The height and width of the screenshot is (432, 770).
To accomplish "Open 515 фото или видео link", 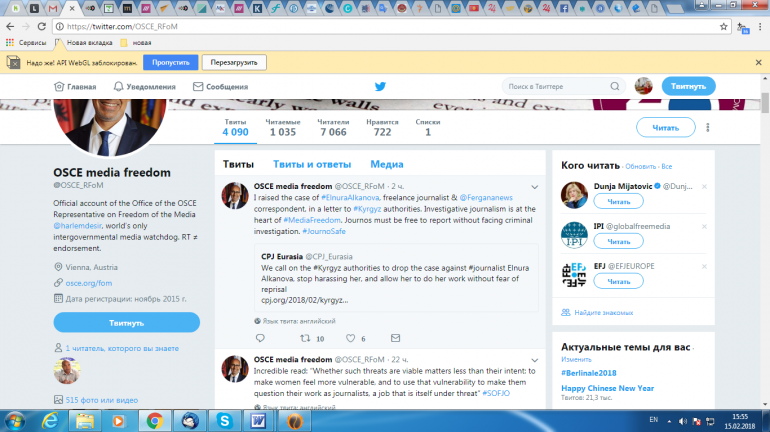I will [102, 400].
